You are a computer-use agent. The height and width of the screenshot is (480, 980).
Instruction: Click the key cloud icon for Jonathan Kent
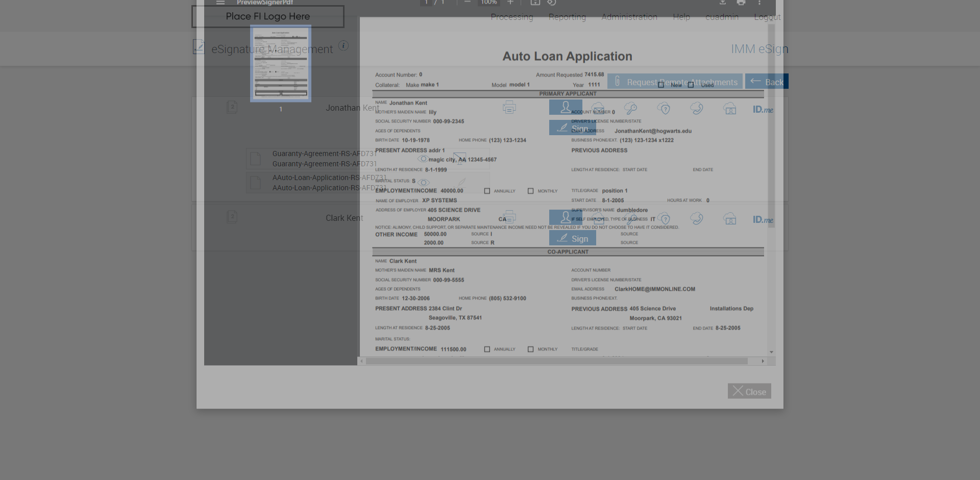click(x=630, y=108)
